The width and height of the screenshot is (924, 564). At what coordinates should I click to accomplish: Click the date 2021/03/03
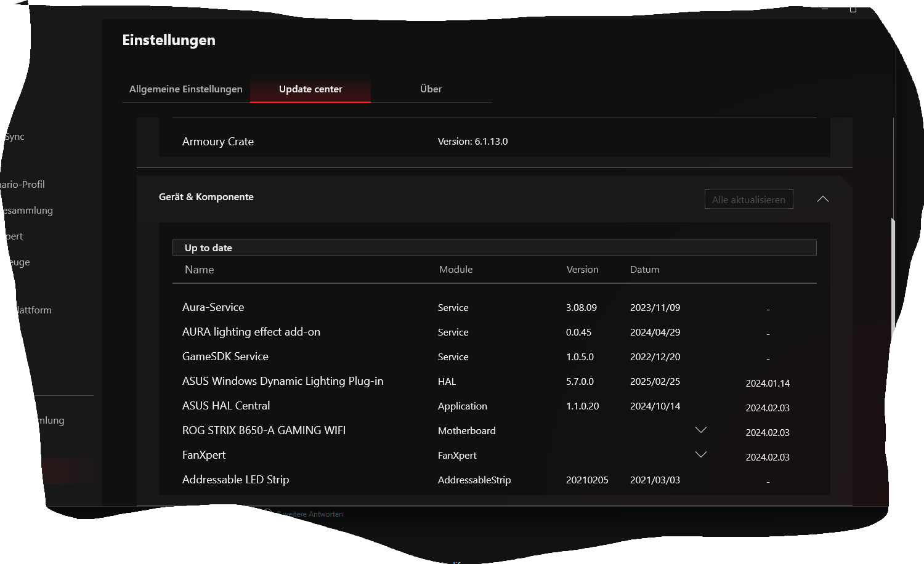point(655,480)
